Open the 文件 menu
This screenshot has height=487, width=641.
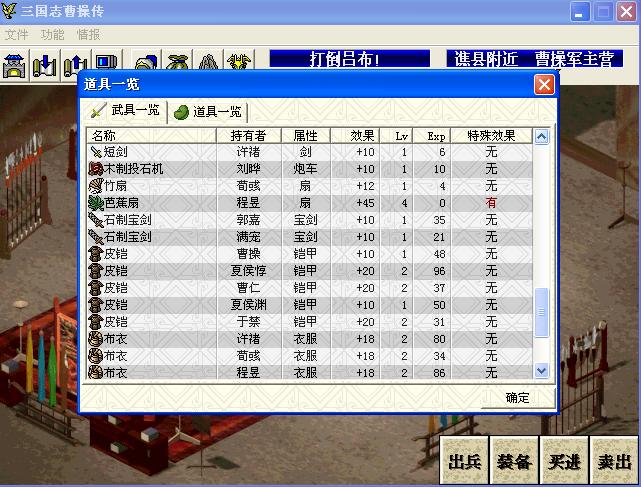click(x=17, y=35)
